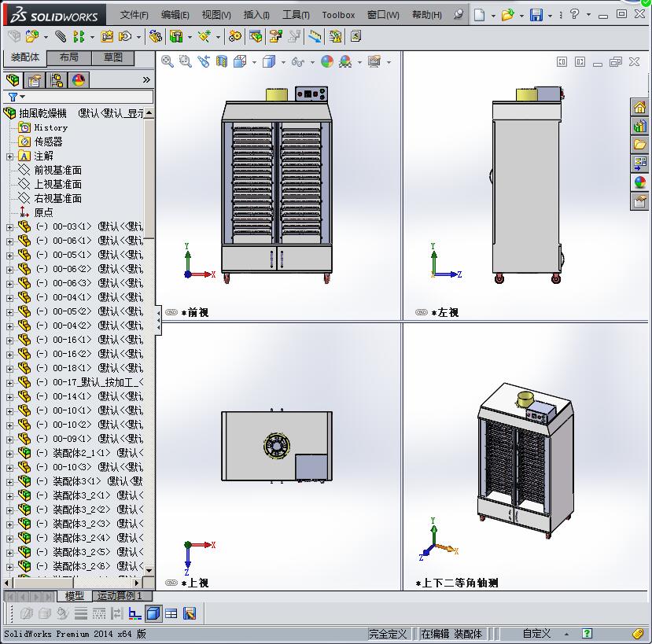Open the 工具(T) menu

pos(296,15)
